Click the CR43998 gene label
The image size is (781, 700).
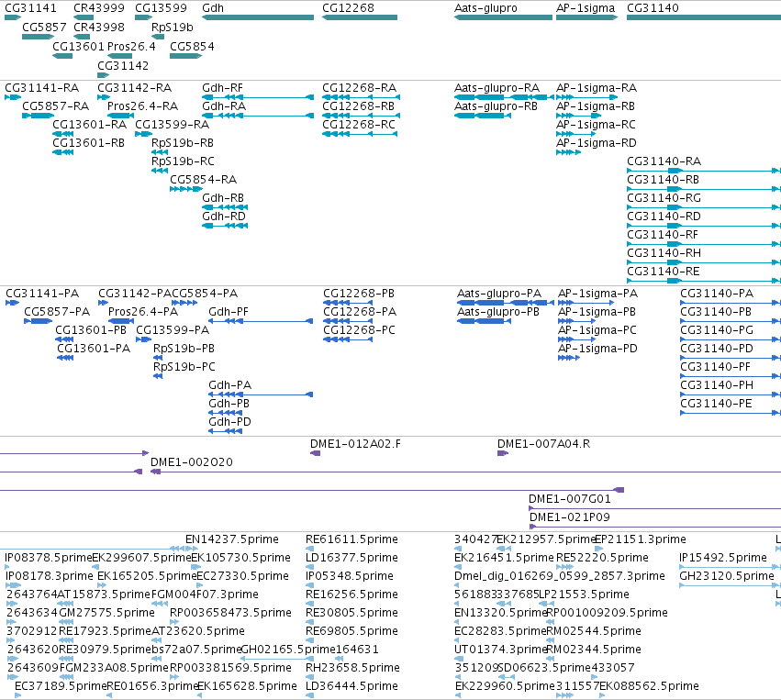click(99, 28)
